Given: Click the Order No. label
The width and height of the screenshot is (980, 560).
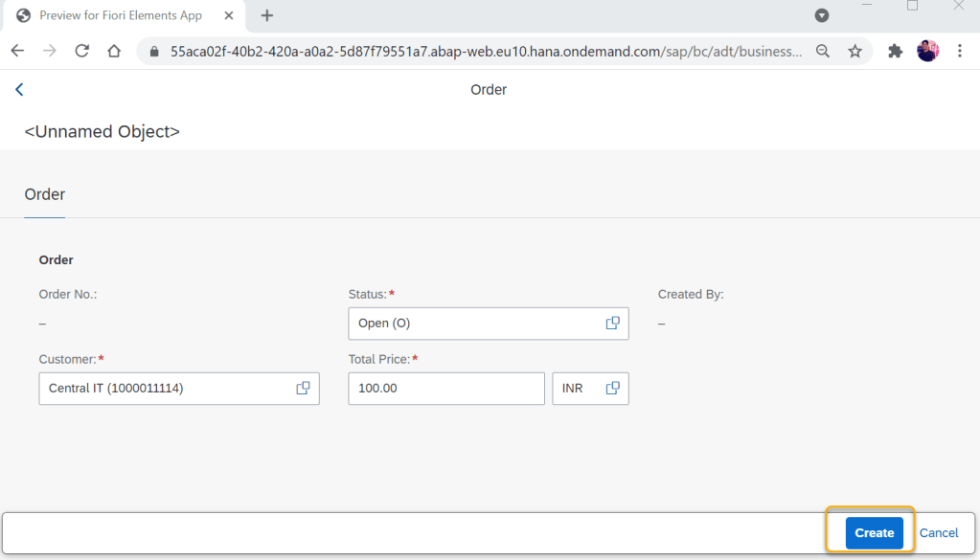Looking at the screenshot, I should 67,294.
